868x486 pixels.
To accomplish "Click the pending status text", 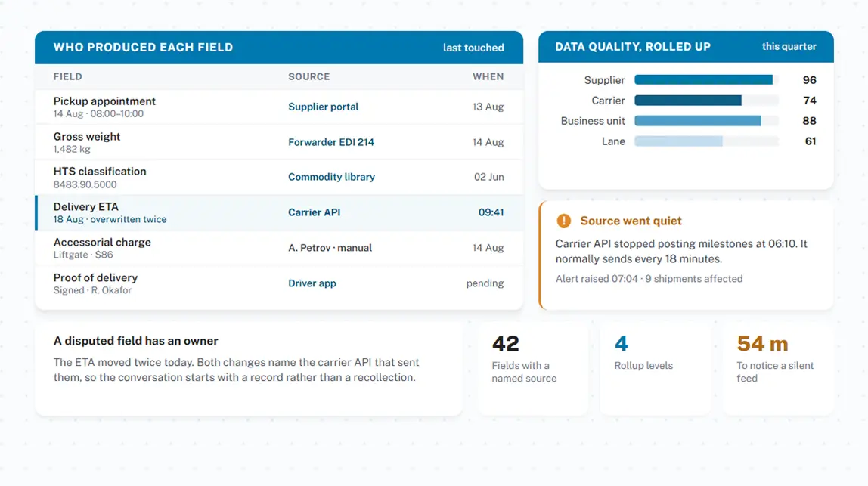I will click(x=485, y=283).
